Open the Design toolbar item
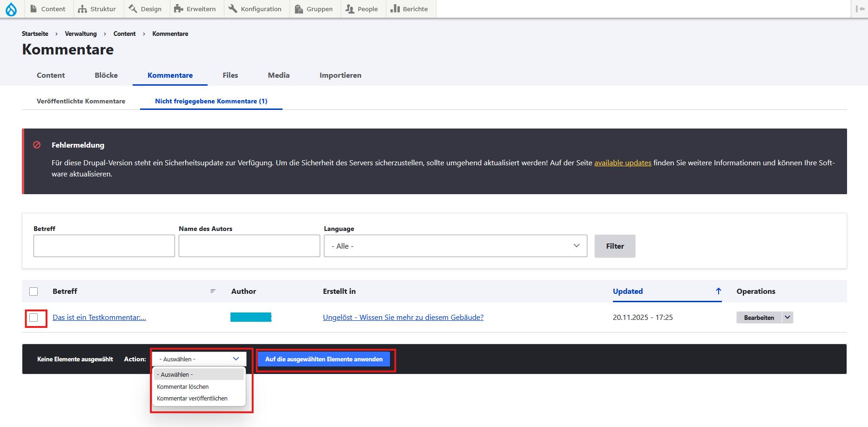This screenshot has height=427, width=868. [x=145, y=9]
